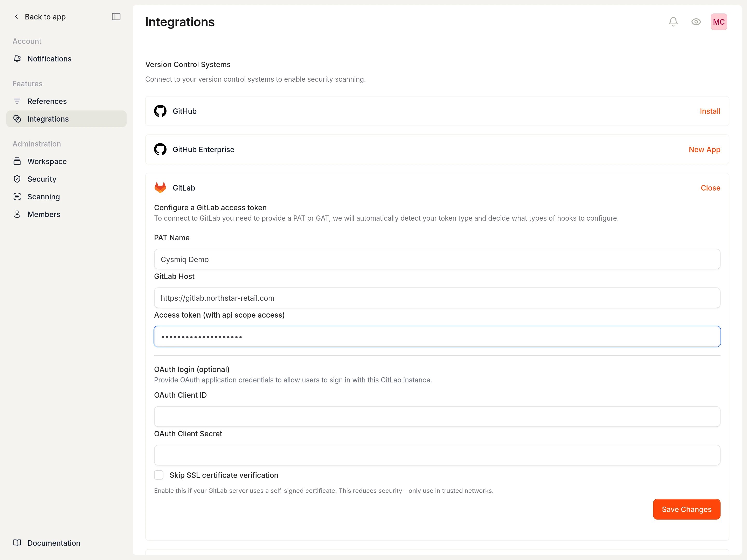Click into the Access token field

click(x=437, y=337)
